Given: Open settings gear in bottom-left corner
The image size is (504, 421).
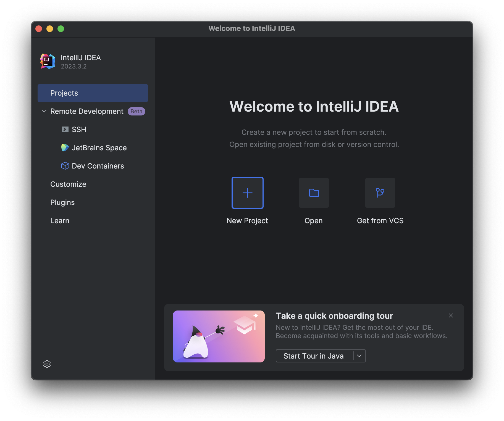Looking at the screenshot, I should click(x=47, y=364).
